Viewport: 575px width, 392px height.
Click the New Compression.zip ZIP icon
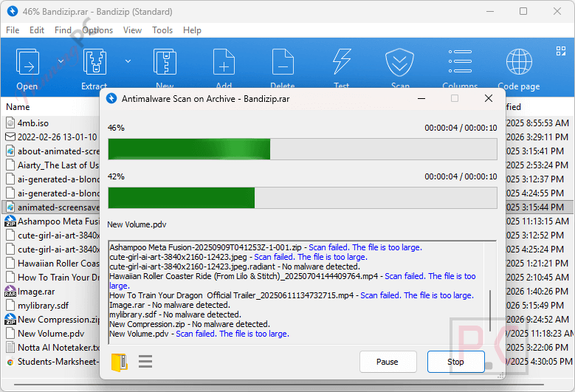click(10, 320)
